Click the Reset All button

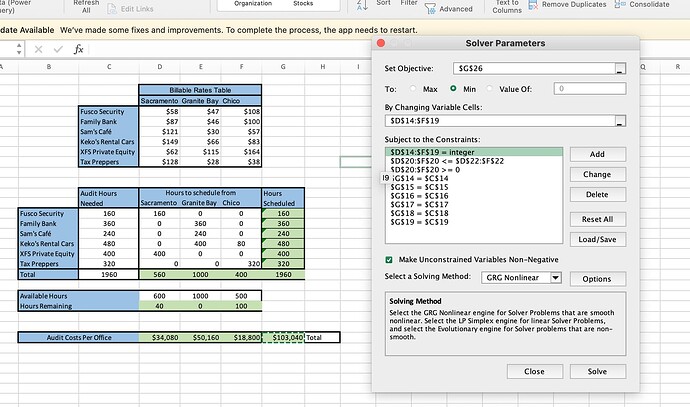pyautogui.click(x=598, y=219)
